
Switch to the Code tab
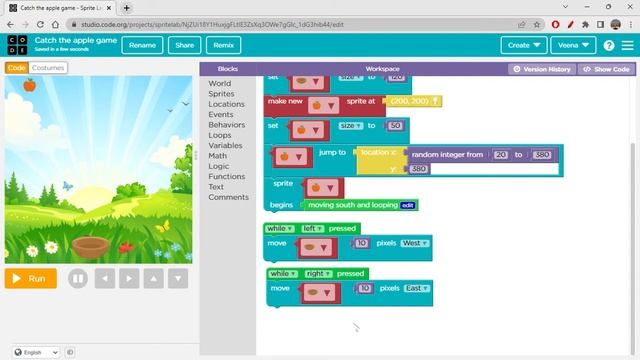point(17,68)
